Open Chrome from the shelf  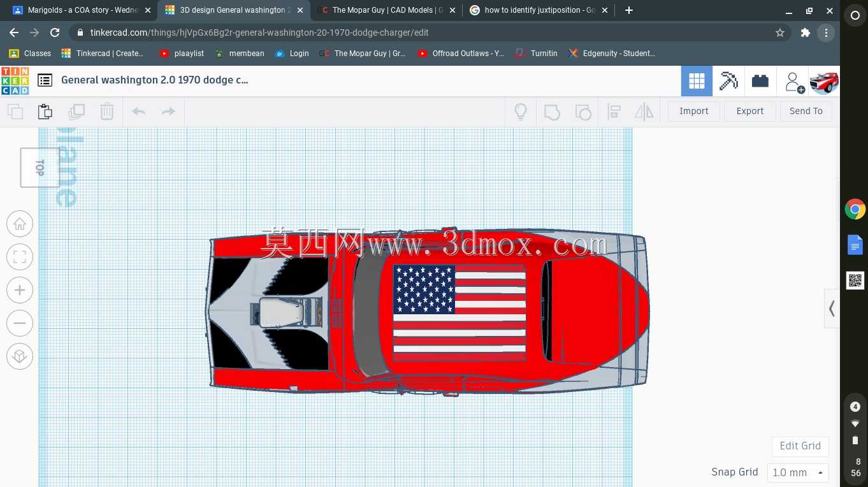(855, 209)
